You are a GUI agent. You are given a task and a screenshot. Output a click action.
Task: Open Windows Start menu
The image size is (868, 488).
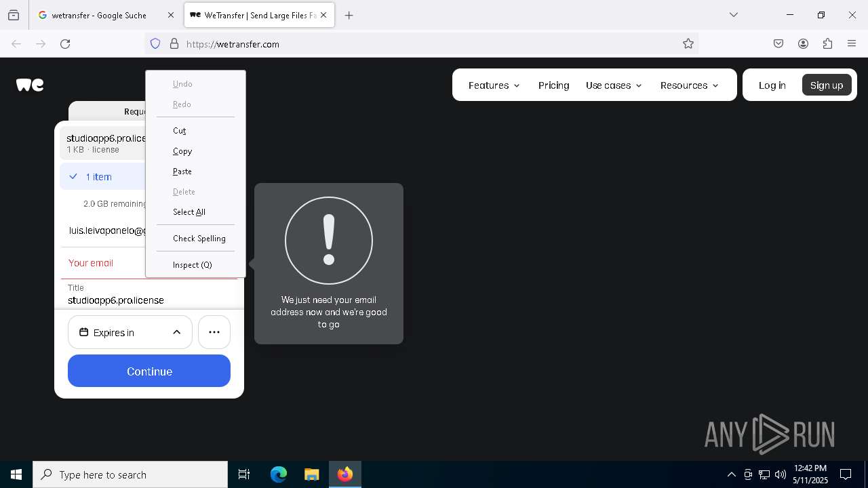(x=16, y=474)
